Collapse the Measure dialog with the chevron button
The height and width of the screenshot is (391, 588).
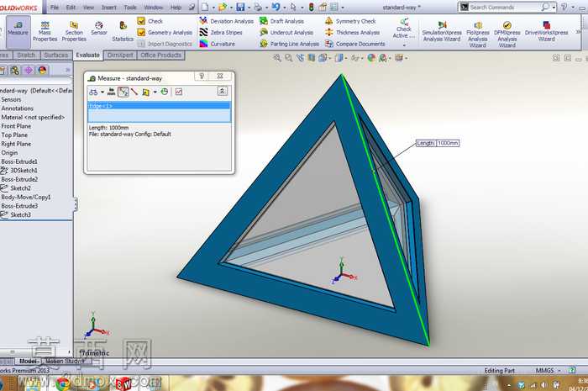pos(222,91)
